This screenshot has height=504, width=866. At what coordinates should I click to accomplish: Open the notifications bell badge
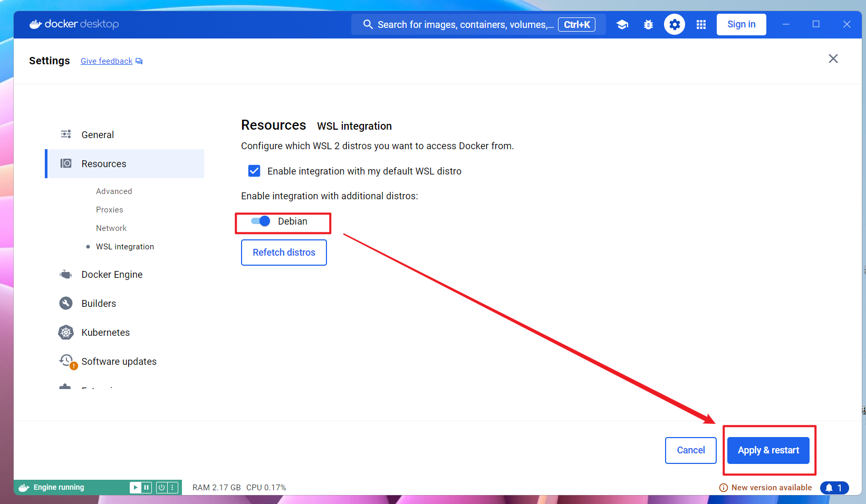click(834, 488)
